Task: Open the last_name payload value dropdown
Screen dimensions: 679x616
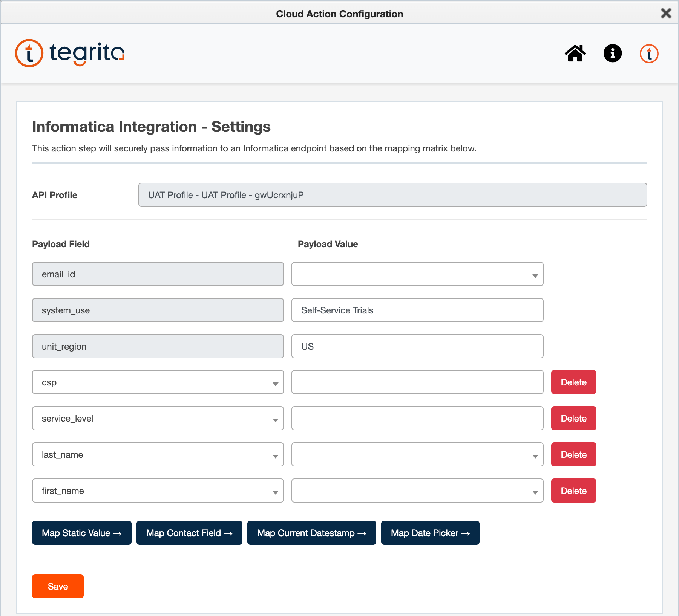Action: tap(417, 454)
